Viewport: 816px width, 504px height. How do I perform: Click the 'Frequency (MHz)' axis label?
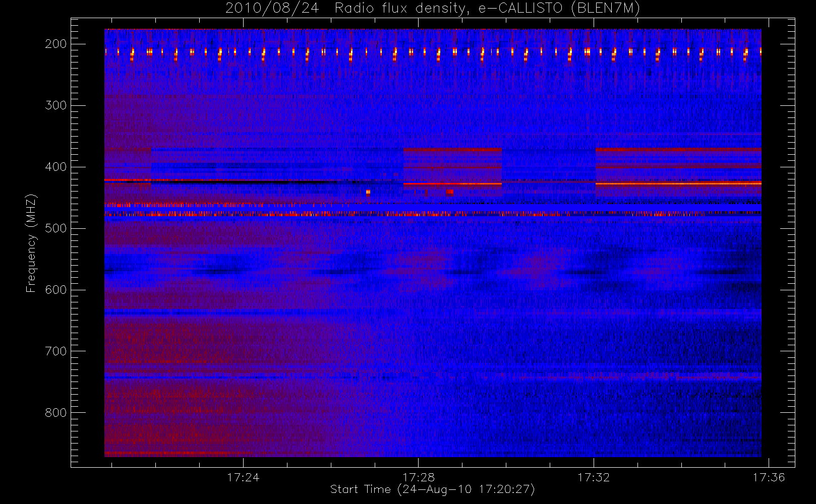(31, 243)
